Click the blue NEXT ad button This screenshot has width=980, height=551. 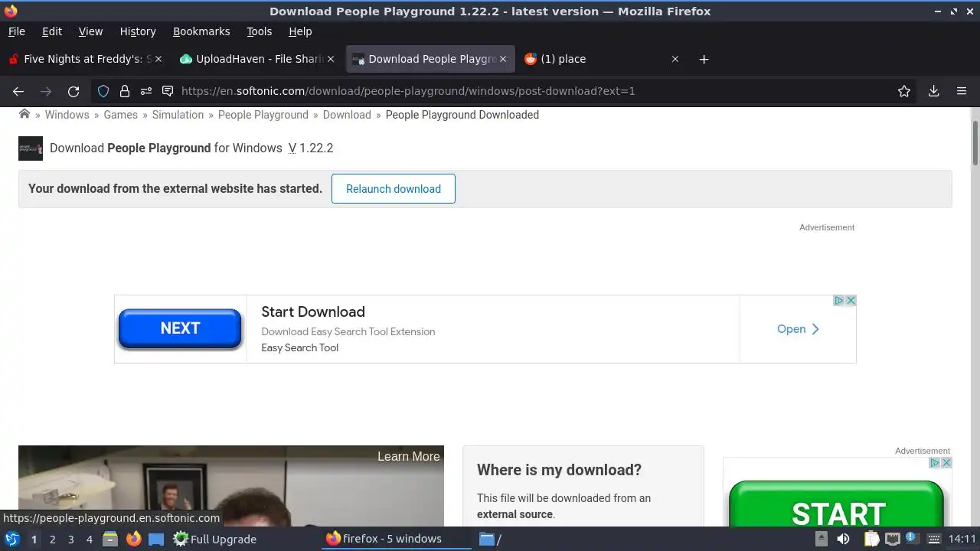coord(180,328)
